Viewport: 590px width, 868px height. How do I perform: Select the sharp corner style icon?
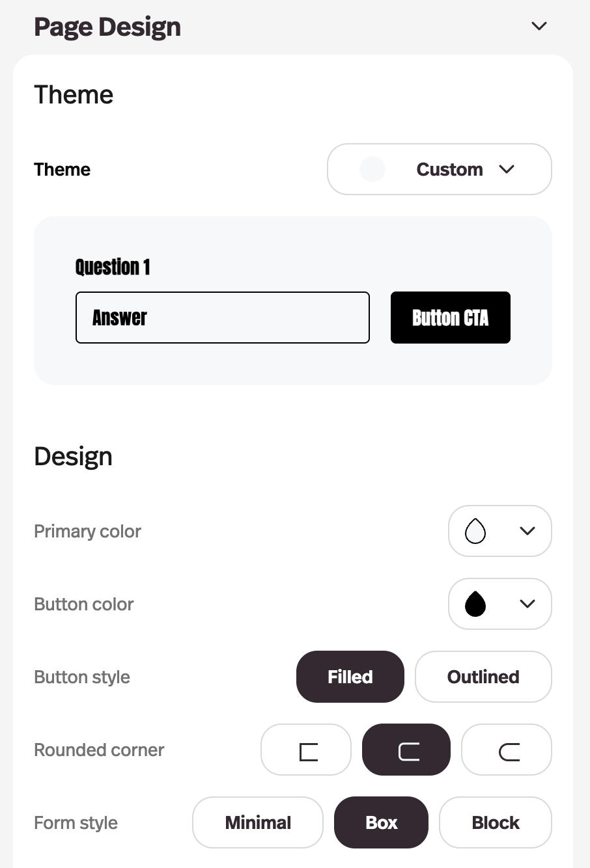[306, 750]
